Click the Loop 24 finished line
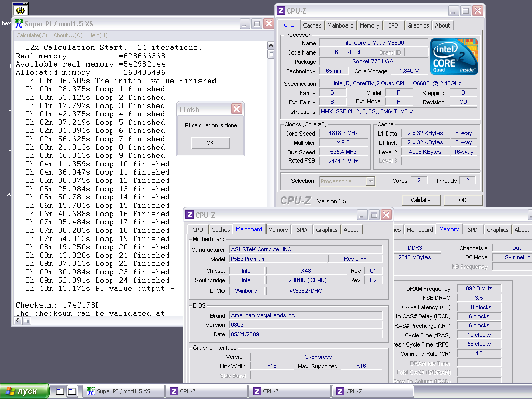 [x=97, y=280]
